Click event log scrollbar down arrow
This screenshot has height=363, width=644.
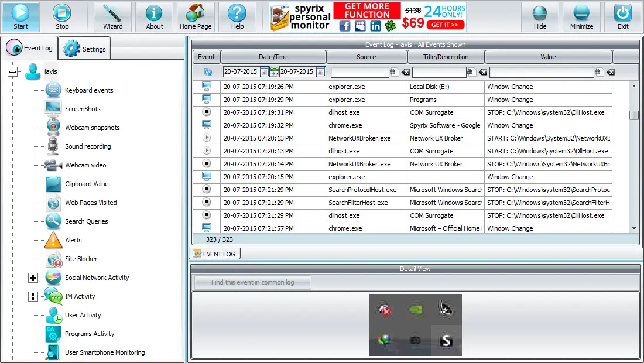tap(633, 228)
